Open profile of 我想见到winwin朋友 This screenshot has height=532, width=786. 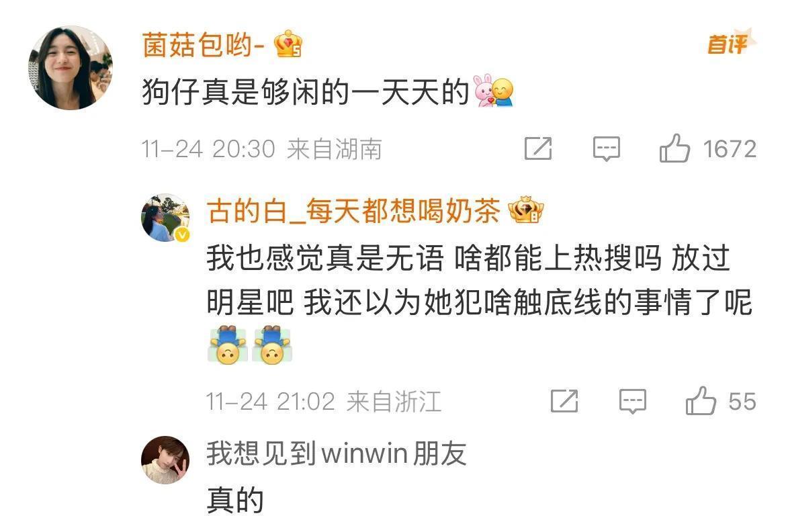tap(337, 453)
